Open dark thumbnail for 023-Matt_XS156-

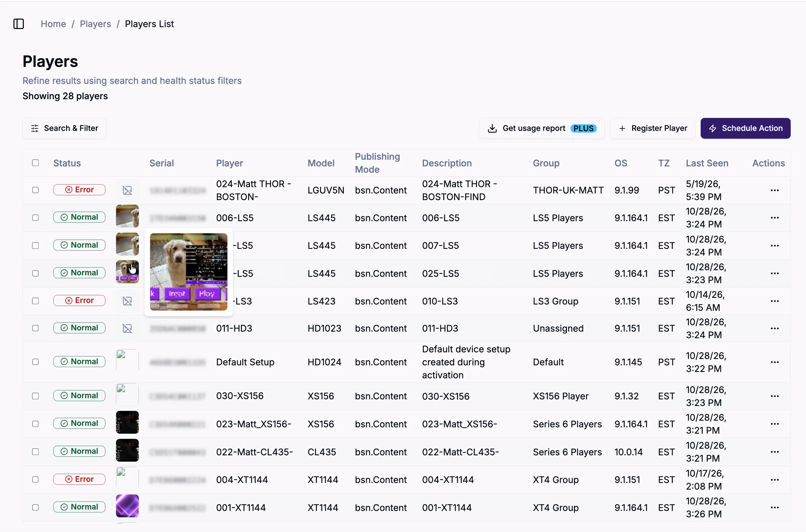click(127, 422)
